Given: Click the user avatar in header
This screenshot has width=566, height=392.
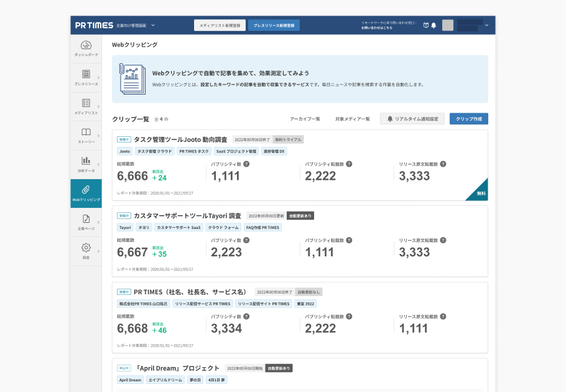Looking at the screenshot, I should coord(448,26).
